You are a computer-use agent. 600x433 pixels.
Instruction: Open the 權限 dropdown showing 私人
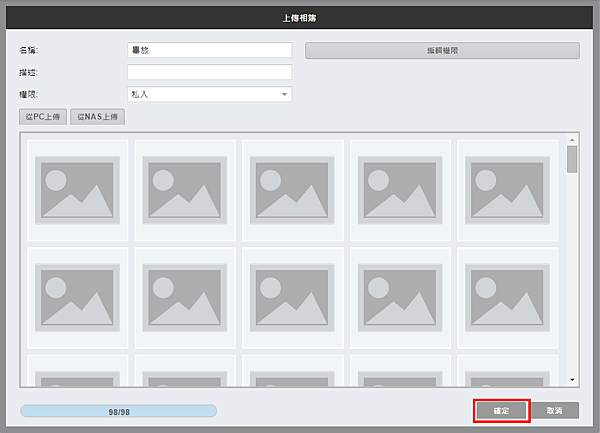click(x=210, y=94)
